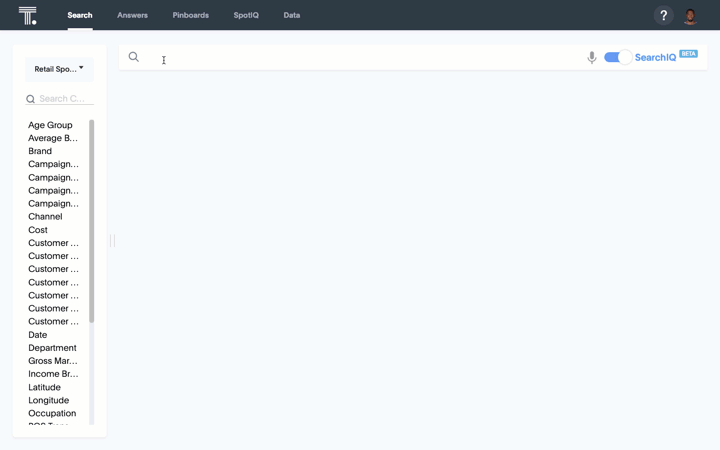Select the Income Br... column

point(53,374)
